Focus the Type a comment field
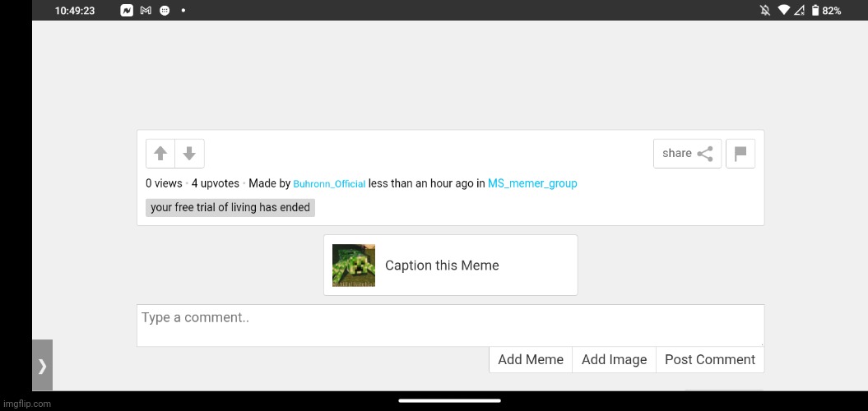 [x=450, y=326]
